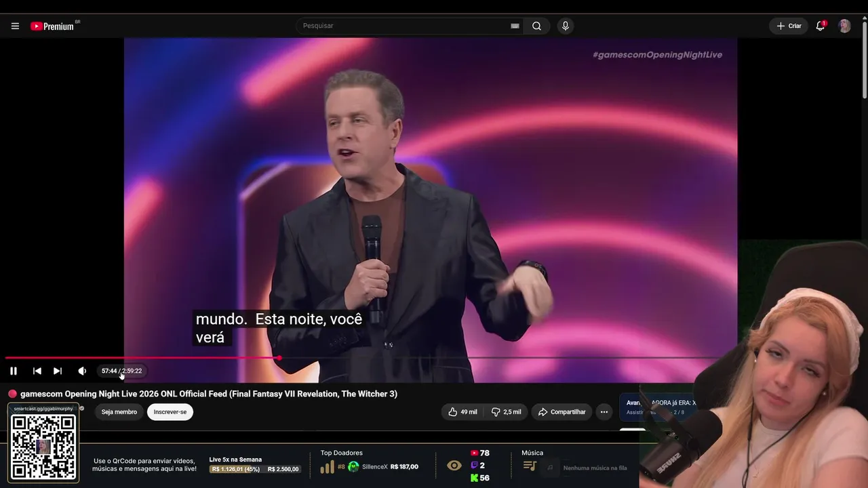This screenshot has height=488, width=868.
Task: Open the account avatar menu
Action: click(x=844, y=26)
